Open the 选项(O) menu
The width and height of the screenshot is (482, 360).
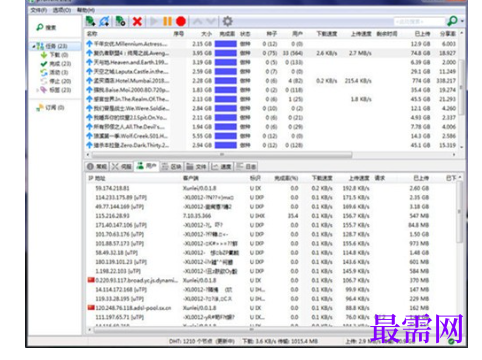click(x=62, y=10)
